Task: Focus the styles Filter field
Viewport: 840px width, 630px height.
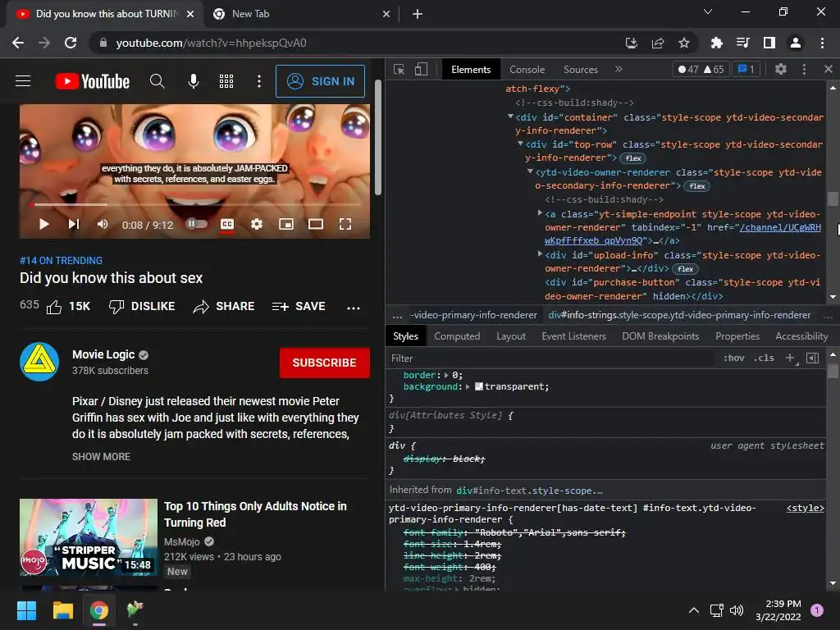Action: pyautogui.click(x=552, y=358)
